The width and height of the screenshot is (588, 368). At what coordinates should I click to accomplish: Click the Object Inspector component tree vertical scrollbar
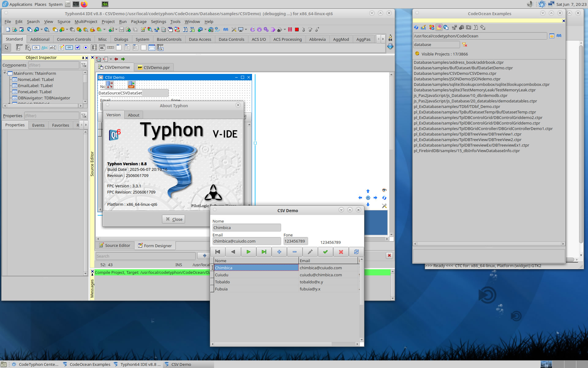(x=85, y=87)
